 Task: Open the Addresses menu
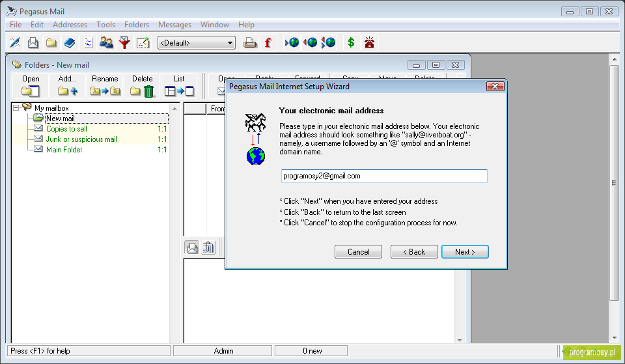click(x=70, y=25)
